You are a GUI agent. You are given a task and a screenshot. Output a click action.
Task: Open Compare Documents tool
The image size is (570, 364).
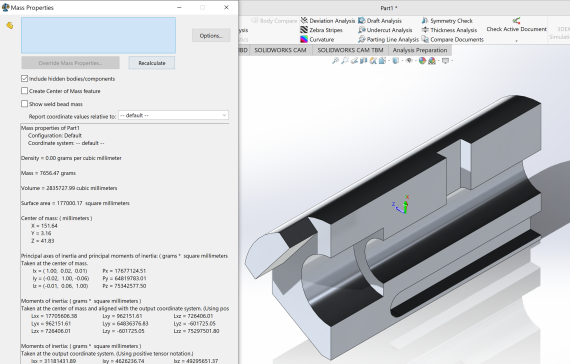pos(453,39)
